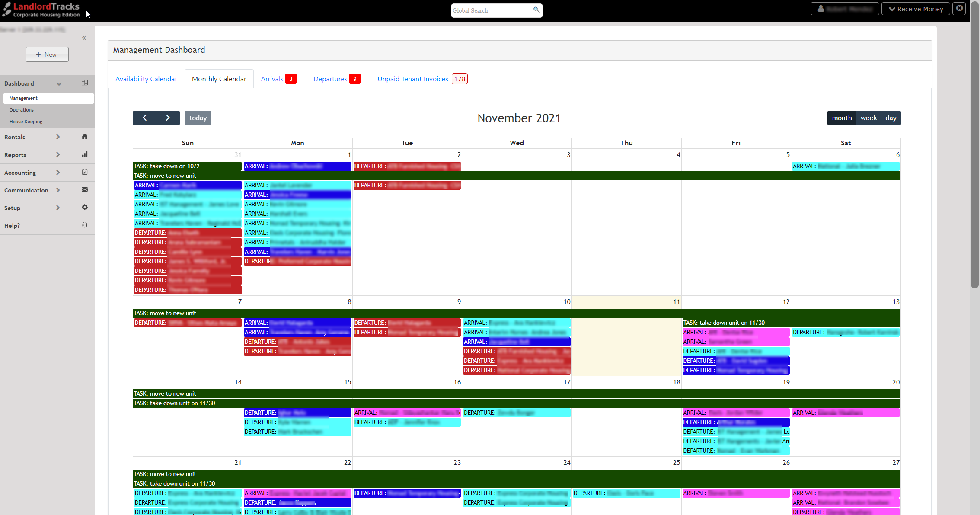Switch calendar to day view
The height and width of the screenshot is (515, 980).
click(x=891, y=118)
